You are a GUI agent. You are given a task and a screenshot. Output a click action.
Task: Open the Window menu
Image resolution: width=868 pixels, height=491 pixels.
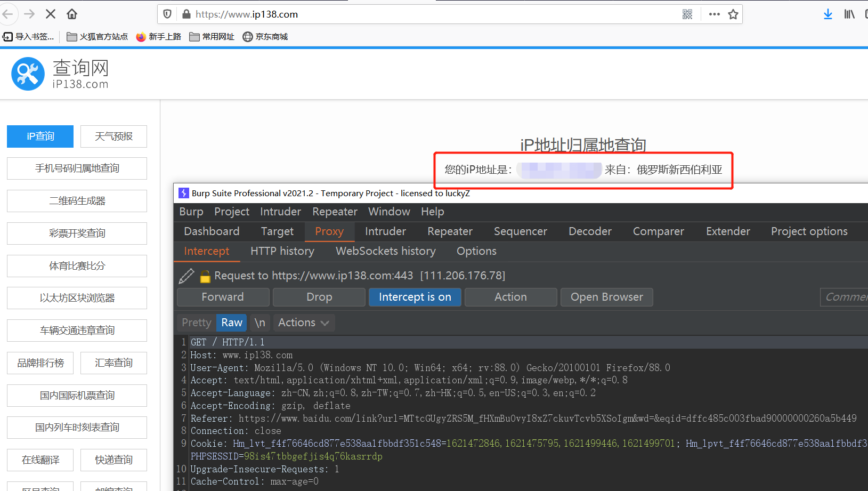click(x=390, y=212)
